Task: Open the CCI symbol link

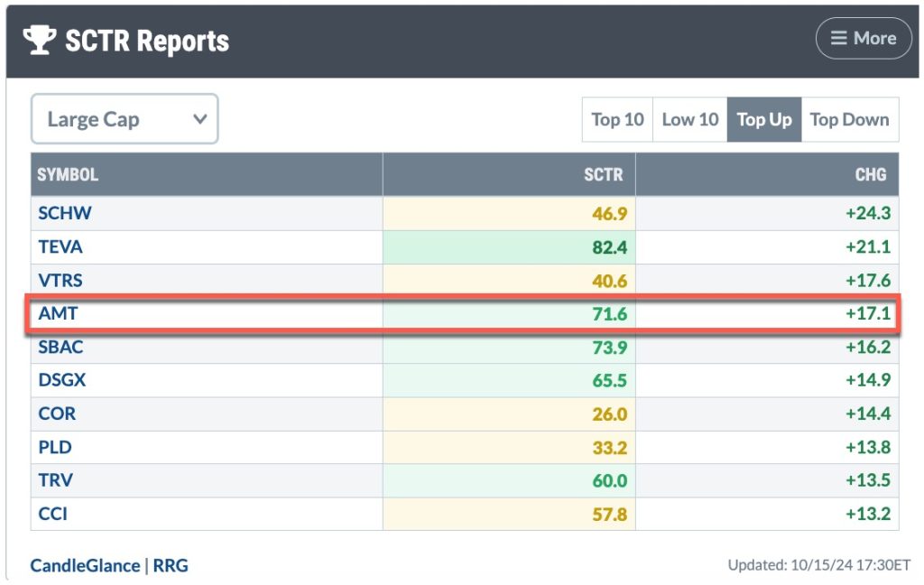Action: point(52,514)
